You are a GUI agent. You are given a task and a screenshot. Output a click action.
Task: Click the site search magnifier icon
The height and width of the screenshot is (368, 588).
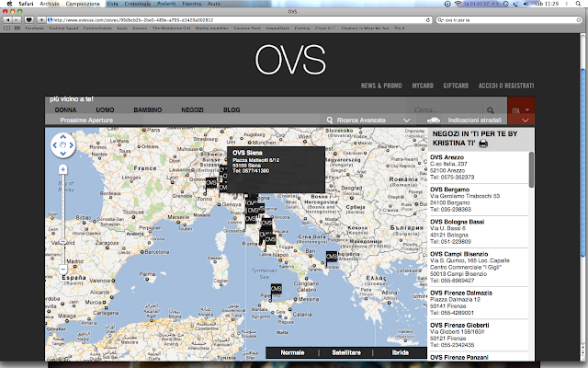tap(490, 110)
